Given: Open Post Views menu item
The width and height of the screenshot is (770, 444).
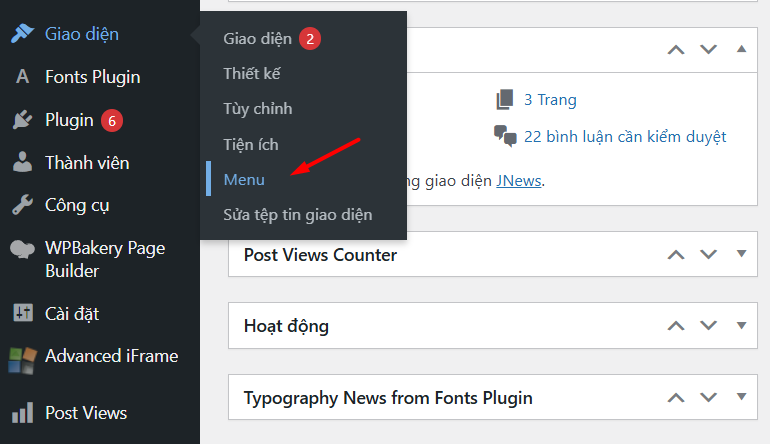Looking at the screenshot, I should 86,413.
